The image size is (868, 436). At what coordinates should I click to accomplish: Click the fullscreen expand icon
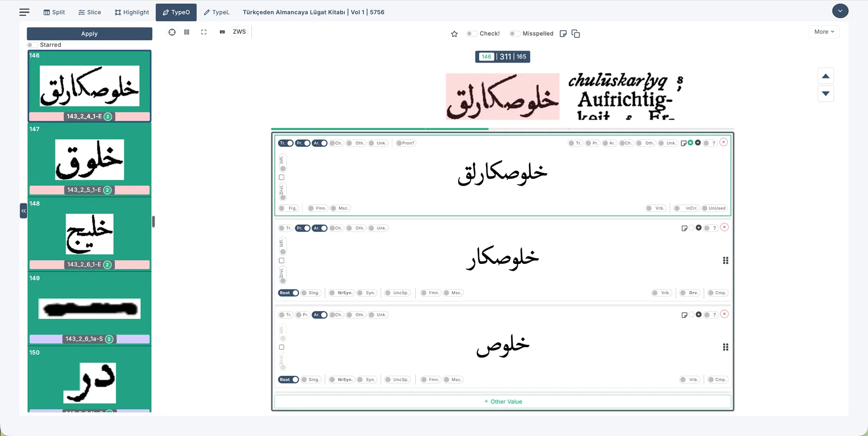[204, 32]
